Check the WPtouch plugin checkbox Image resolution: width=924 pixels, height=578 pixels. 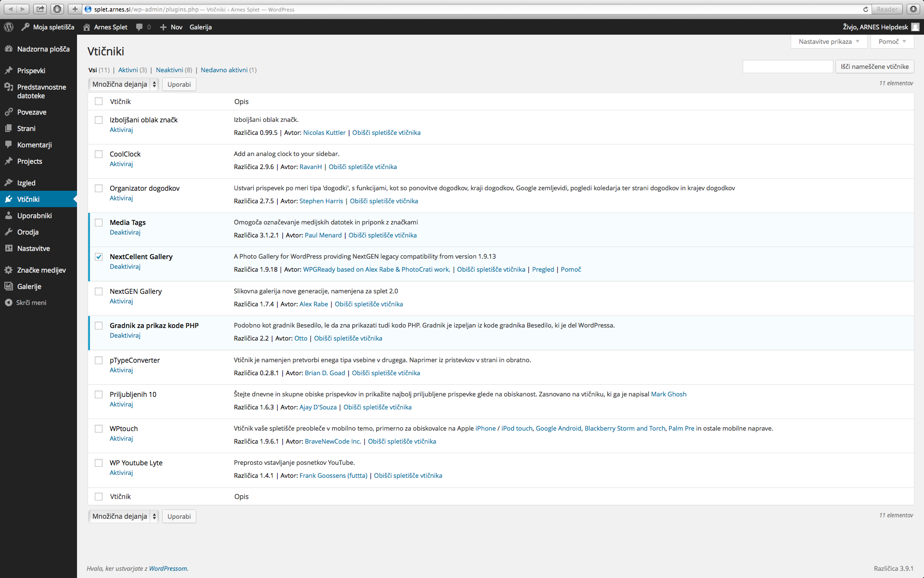pos(99,429)
